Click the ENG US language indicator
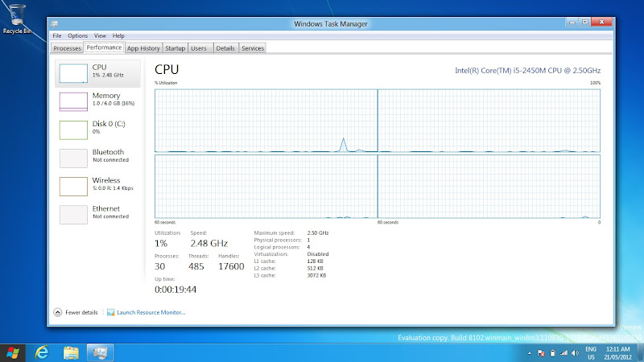The image size is (644, 362). tap(591, 353)
